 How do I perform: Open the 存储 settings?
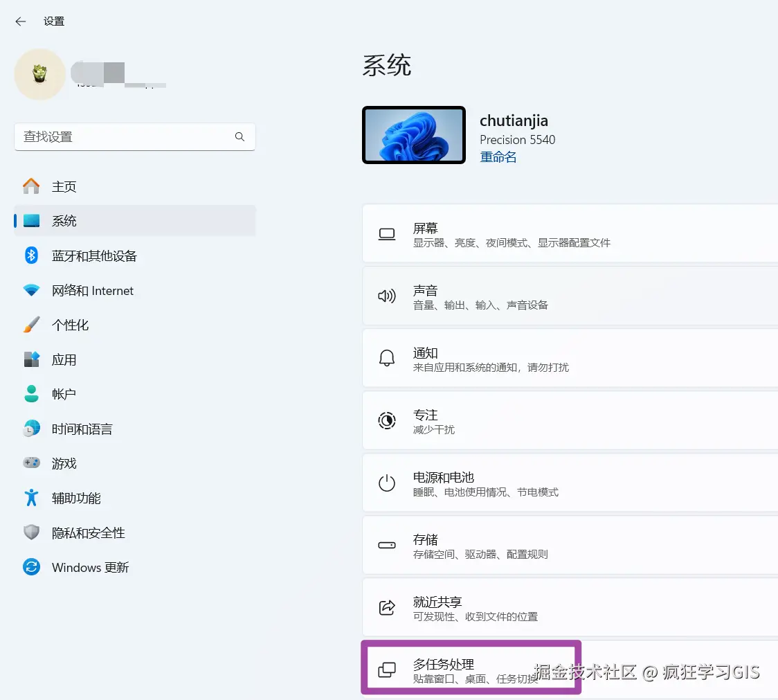click(570, 545)
